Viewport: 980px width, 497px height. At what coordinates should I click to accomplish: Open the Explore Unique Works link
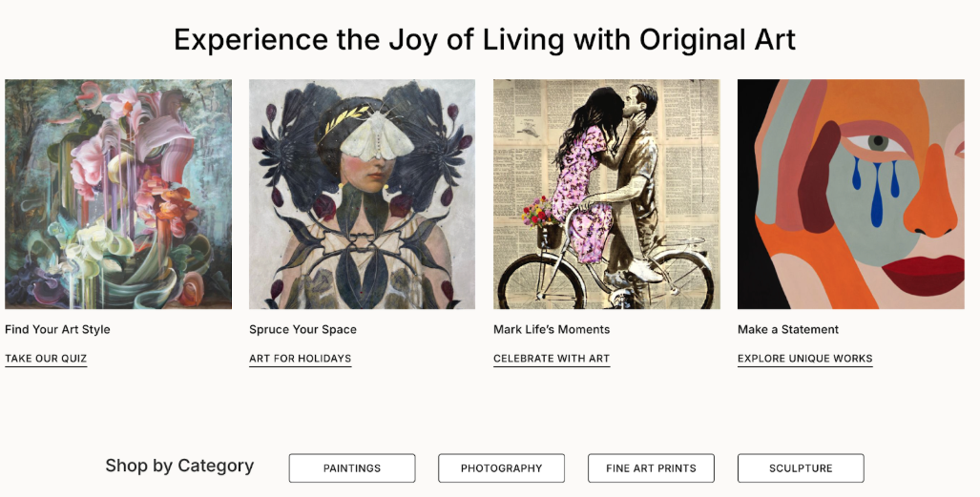(804, 359)
